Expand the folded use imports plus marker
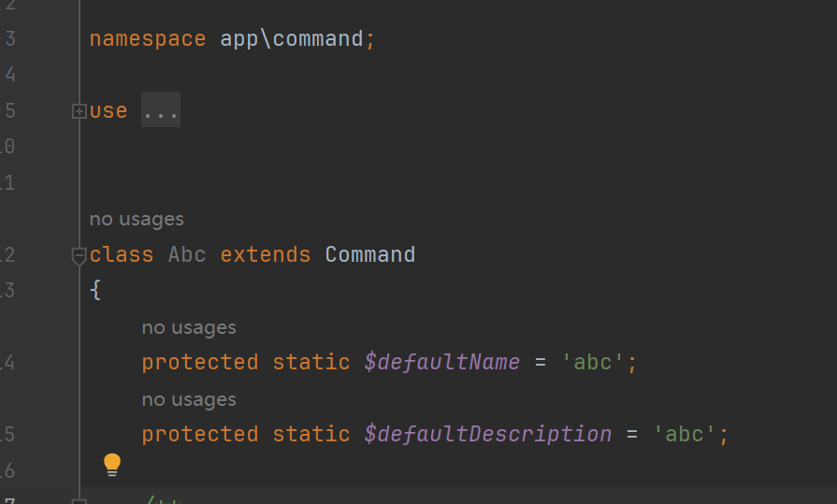 [x=79, y=111]
